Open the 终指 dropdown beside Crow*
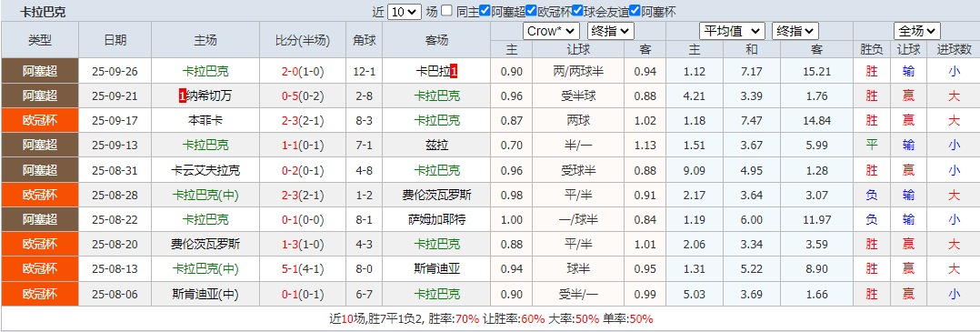 (611, 31)
